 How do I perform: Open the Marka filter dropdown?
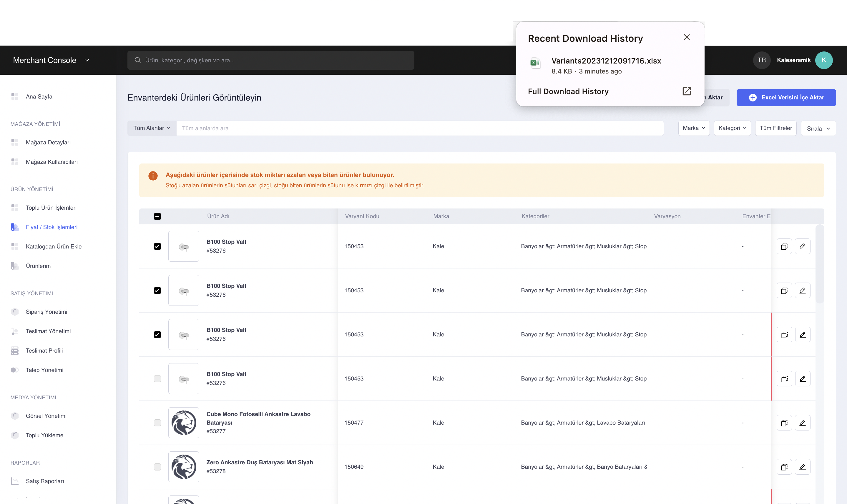(x=694, y=128)
